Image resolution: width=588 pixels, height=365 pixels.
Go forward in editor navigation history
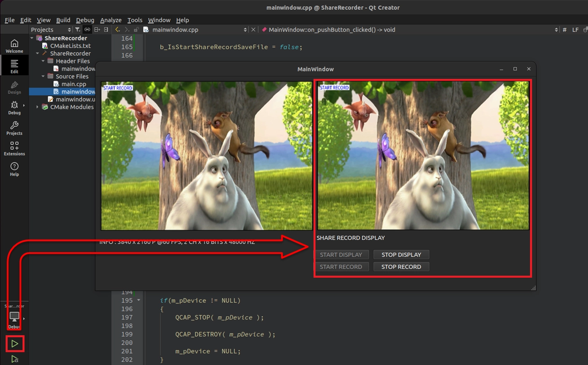(127, 30)
